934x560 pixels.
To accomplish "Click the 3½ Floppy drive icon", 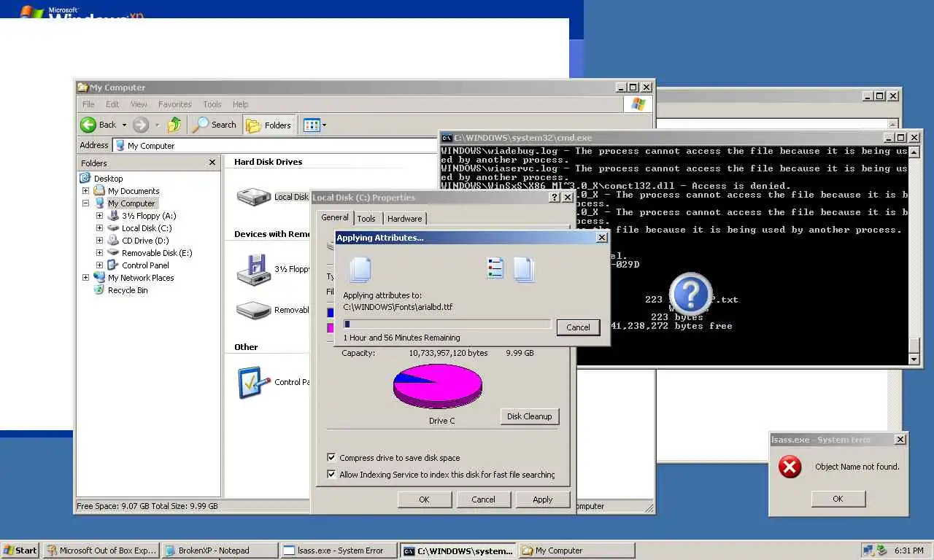I will (254, 269).
